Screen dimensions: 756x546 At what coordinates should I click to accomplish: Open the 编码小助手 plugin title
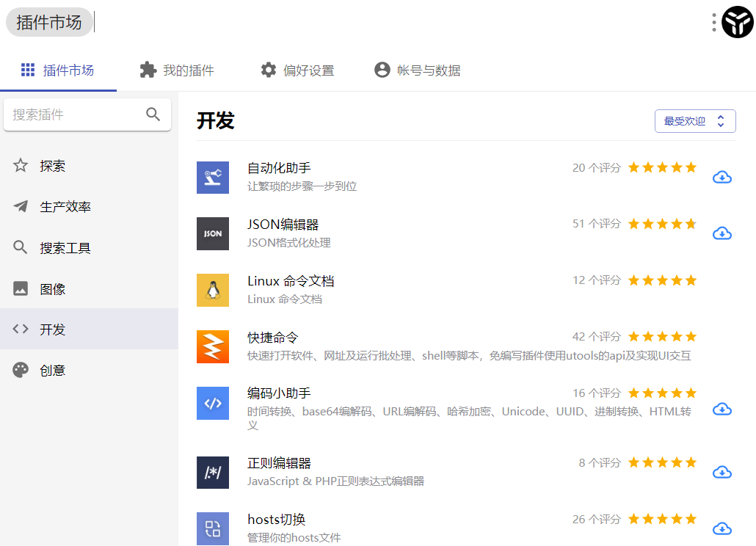click(279, 393)
